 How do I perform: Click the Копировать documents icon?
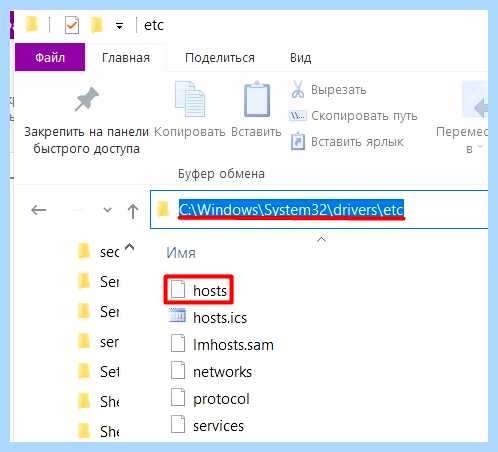[190, 99]
